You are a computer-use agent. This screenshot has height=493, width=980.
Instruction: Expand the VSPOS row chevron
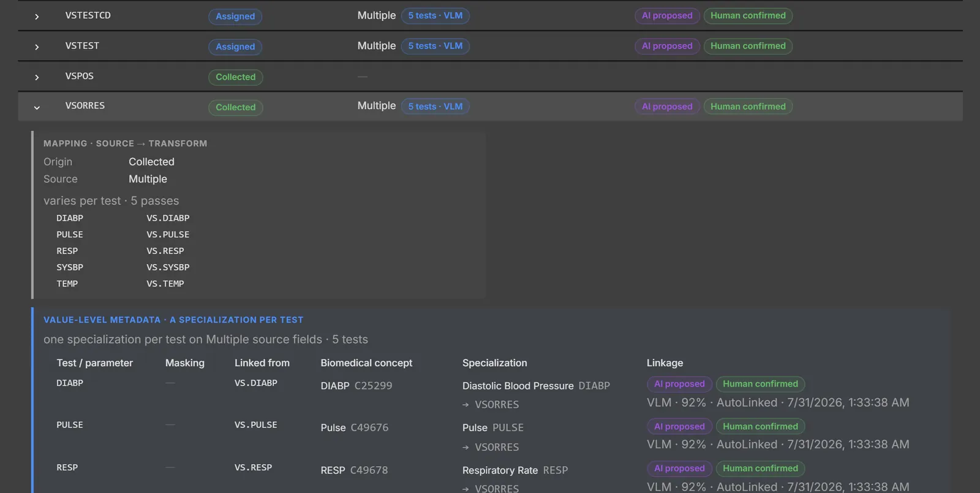coord(37,77)
